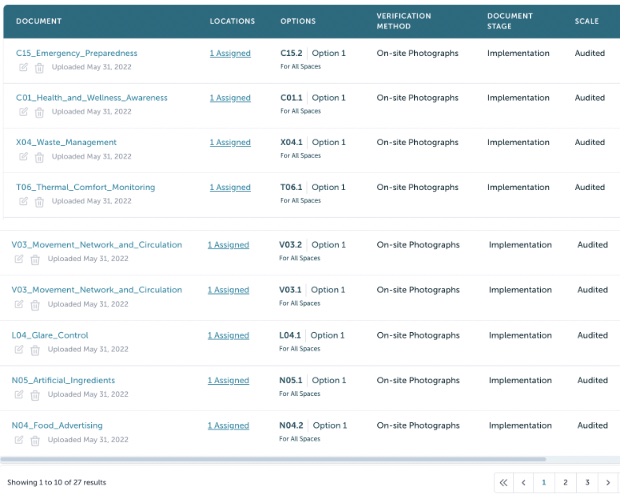The image size is (631, 503).
Task: Edit the N04_Food_Advertising document
Action: [19, 440]
